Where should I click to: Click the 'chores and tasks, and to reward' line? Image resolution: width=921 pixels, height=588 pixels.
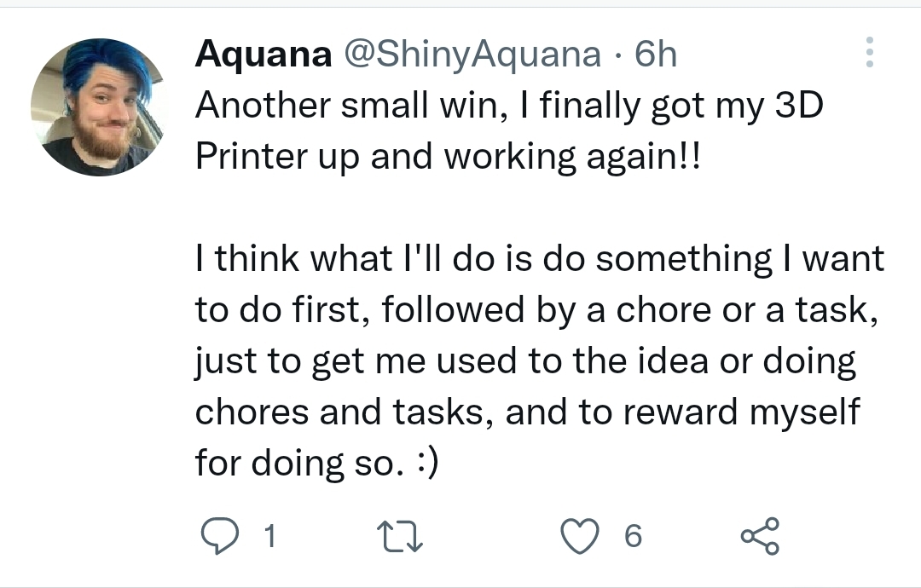(528, 412)
